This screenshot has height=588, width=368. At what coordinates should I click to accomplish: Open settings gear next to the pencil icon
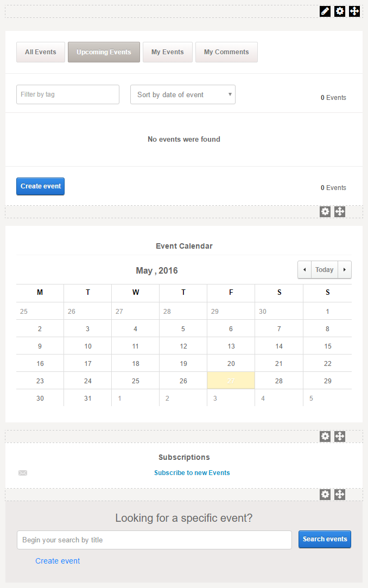tap(340, 11)
